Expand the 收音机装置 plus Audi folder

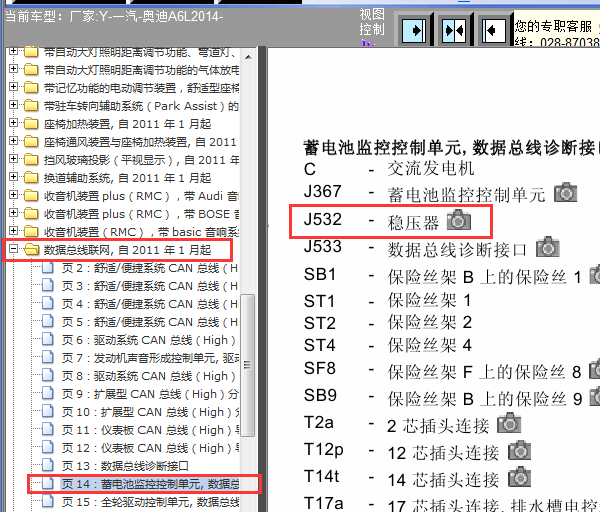pos(13,195)
